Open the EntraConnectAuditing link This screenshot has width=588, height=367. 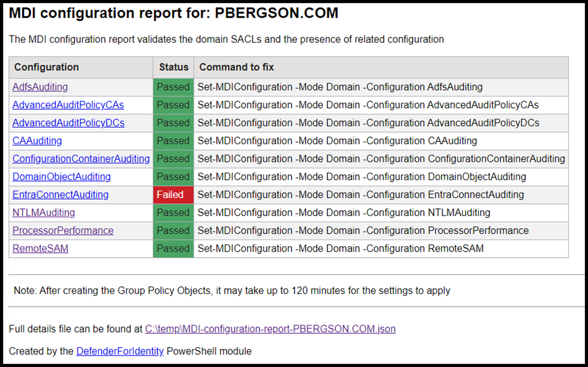(x=60, y=194)
